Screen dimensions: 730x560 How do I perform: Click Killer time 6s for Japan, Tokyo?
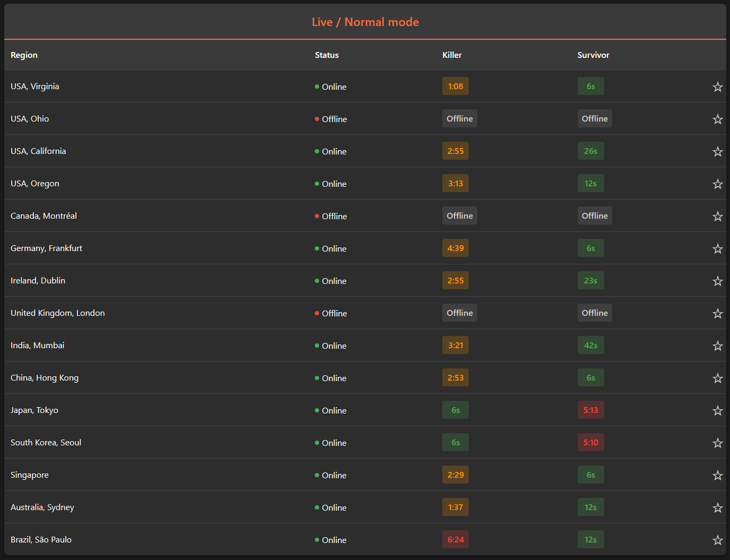[x=456, y=410]
